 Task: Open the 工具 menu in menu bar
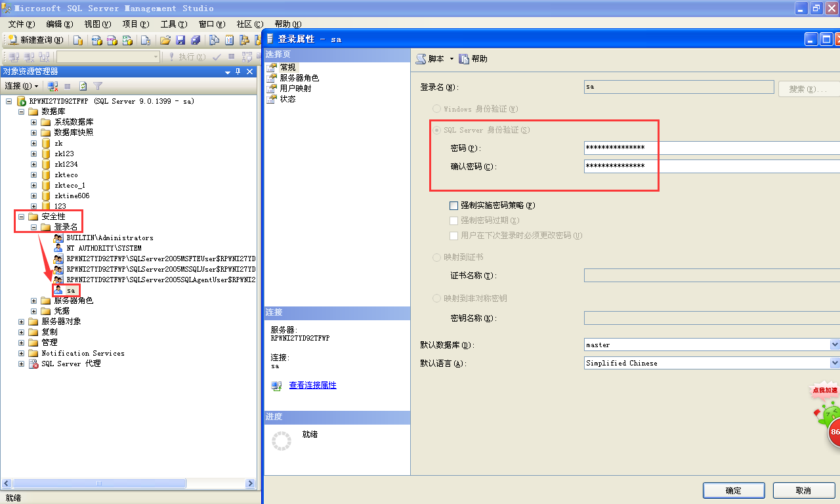click(172, 24)
